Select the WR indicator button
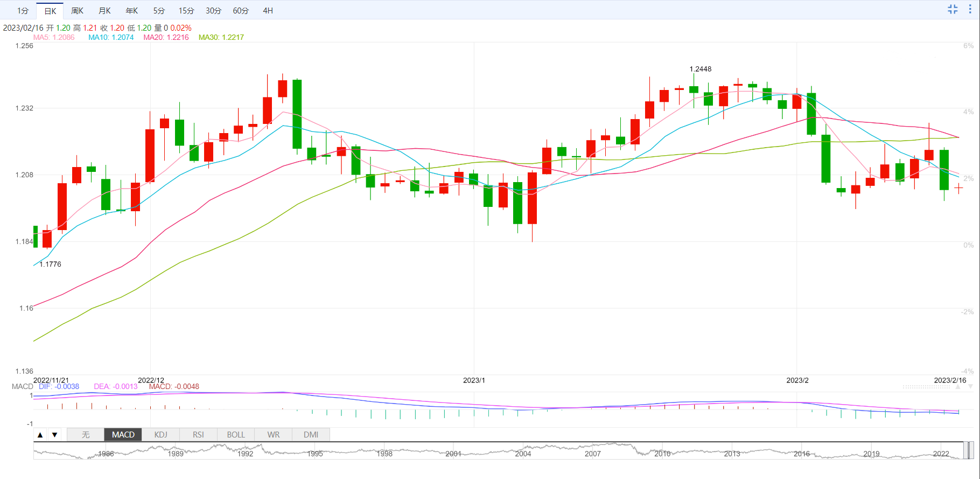This screenshot has width=980, height=479. 274,435
